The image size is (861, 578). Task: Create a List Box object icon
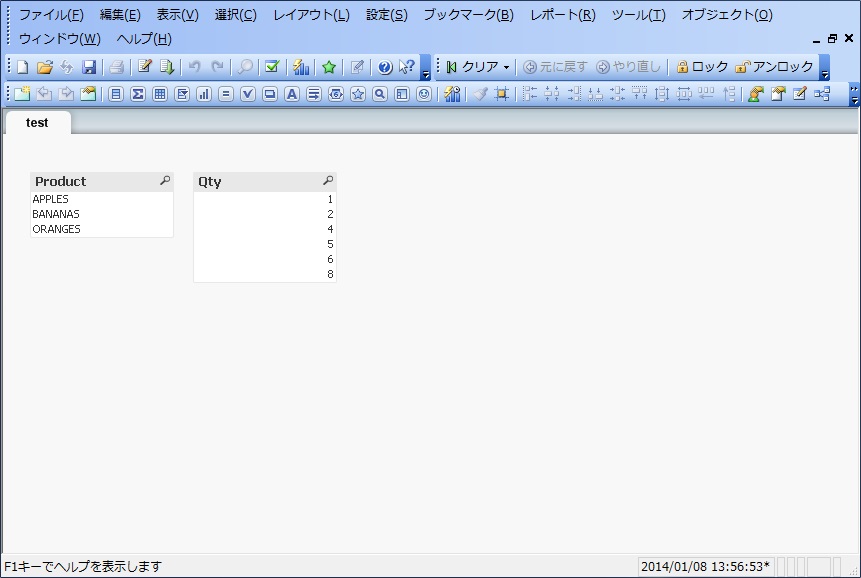(116, 94)
